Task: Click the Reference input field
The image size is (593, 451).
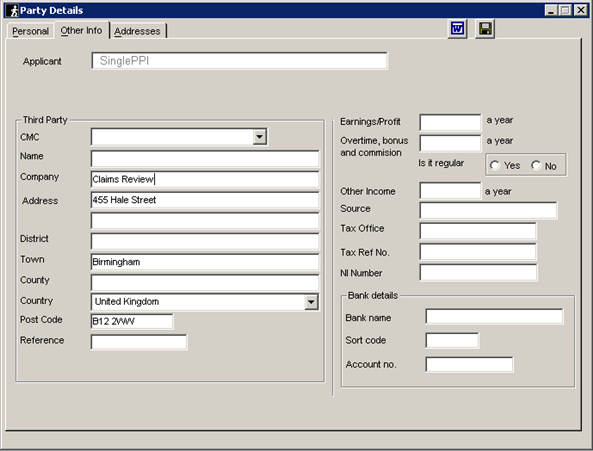Action: click(x=139, y=342)
